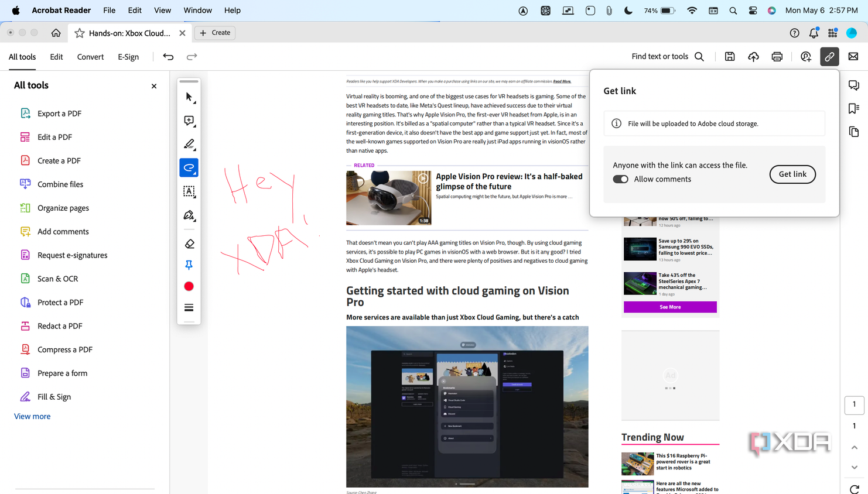The height and width of the screenshot is (494, 868).
Task: Send the file by email icon
Action: [853, 57]
